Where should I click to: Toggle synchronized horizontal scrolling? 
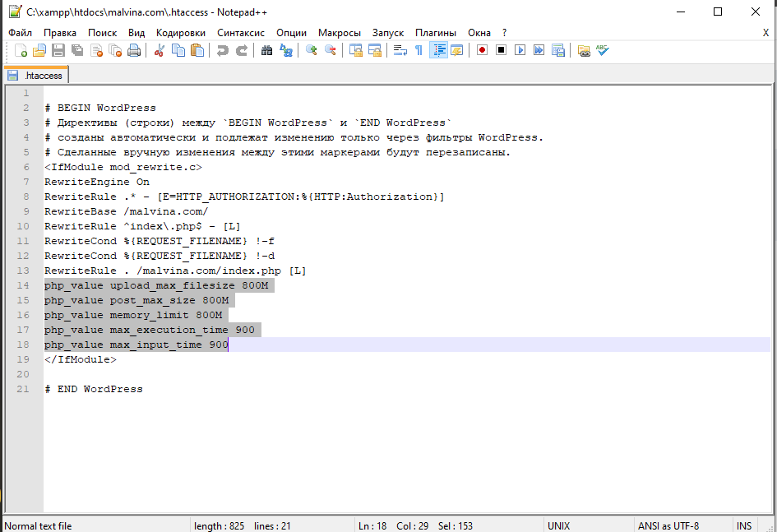[375, 50]
